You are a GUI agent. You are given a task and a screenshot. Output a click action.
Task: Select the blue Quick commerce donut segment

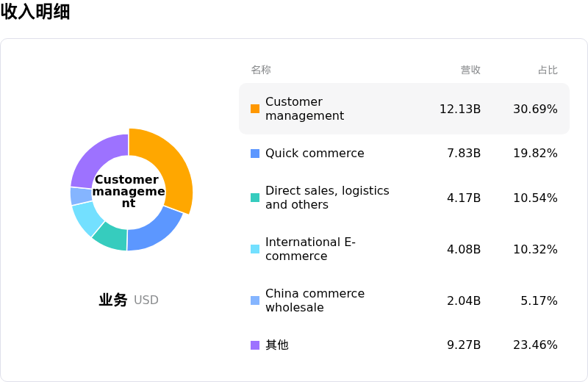(154, 231)
